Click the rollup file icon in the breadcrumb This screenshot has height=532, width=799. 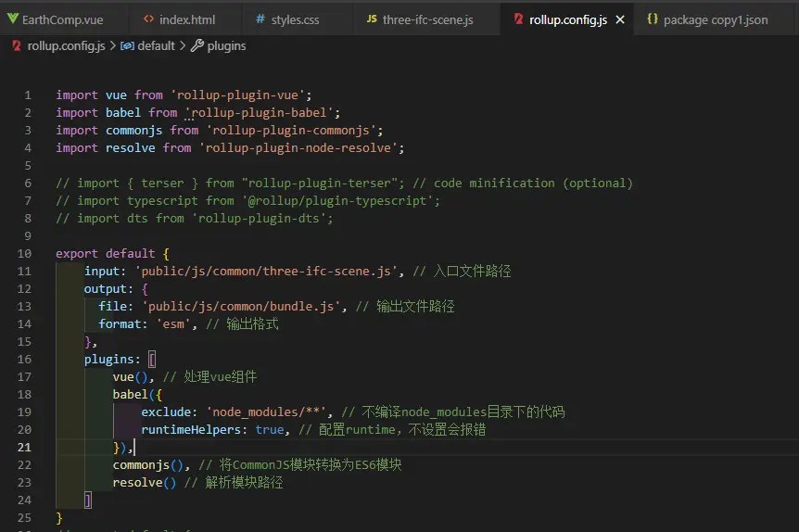point(17,45)
